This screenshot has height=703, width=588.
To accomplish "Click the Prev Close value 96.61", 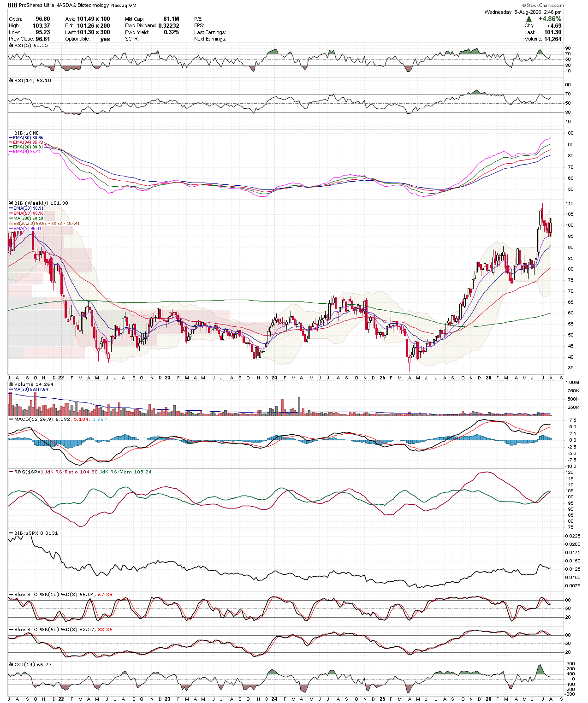I will click(43, 39).
